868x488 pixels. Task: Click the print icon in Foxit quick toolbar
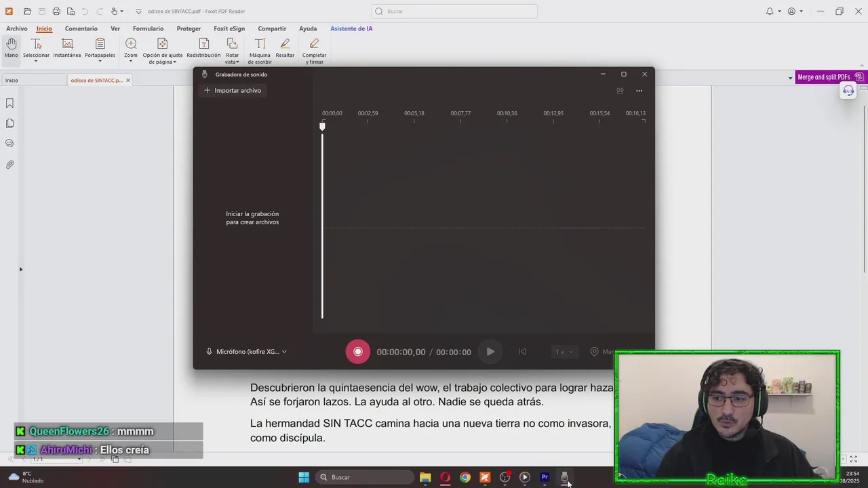[x=56, y=12]
